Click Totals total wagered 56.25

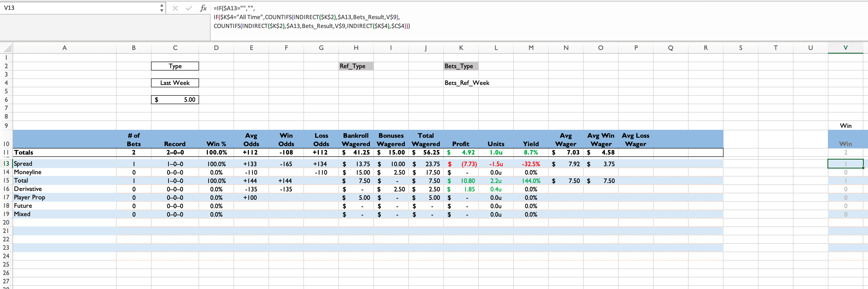click(426, 153)
